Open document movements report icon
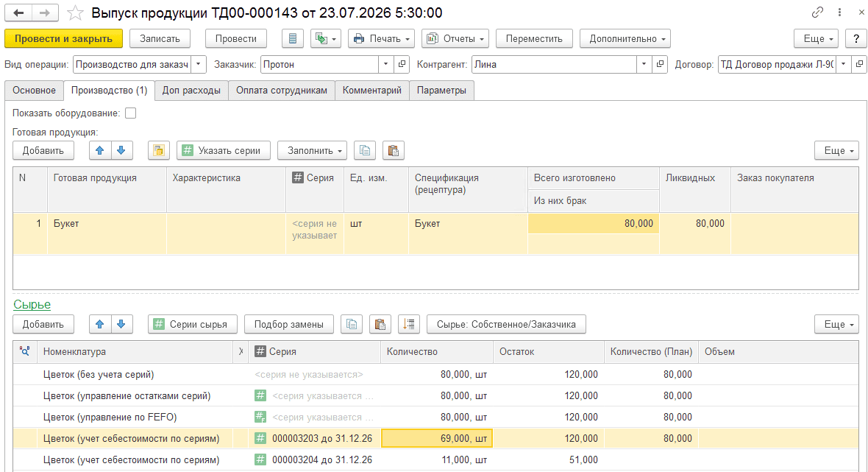The height and width of the screenshot is (472, 868). coord(293,39)
